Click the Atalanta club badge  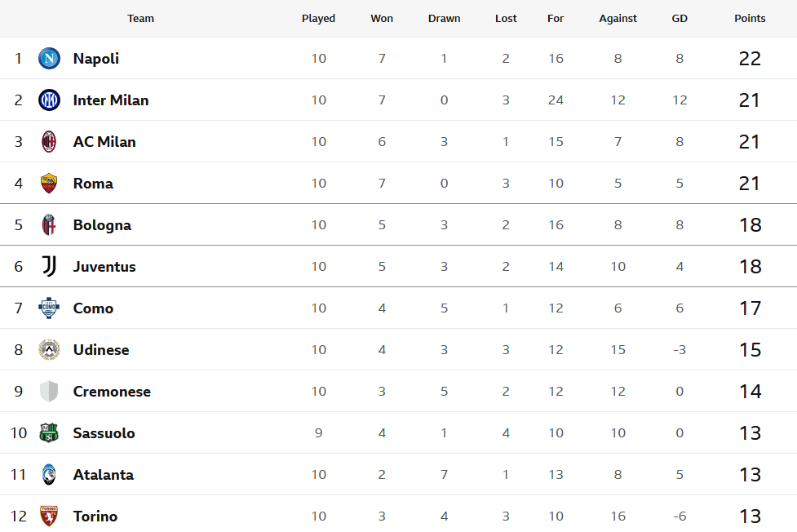tap(49, 475)
